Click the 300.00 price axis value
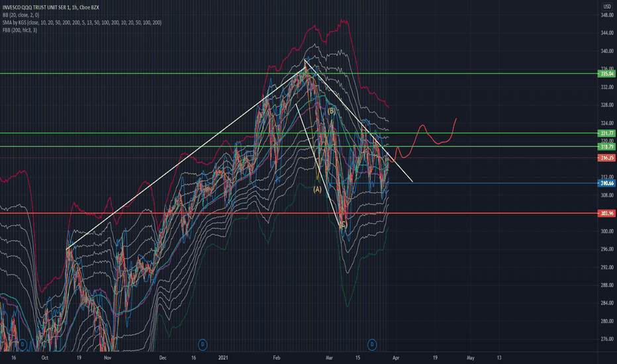617x364 pixels. coord(607,231)
